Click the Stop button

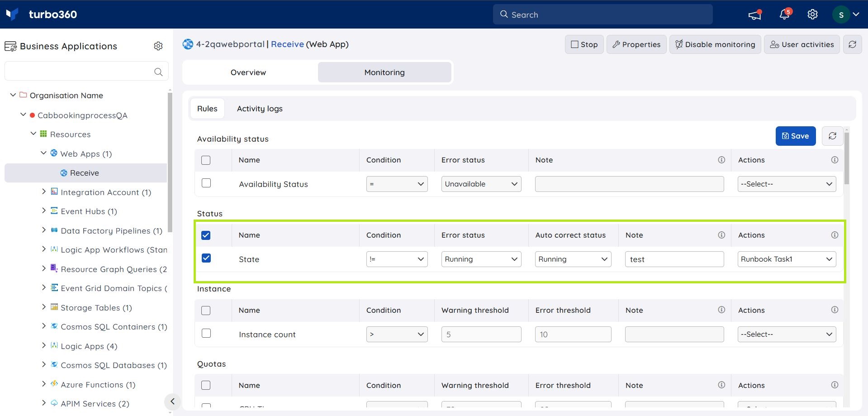584,44
